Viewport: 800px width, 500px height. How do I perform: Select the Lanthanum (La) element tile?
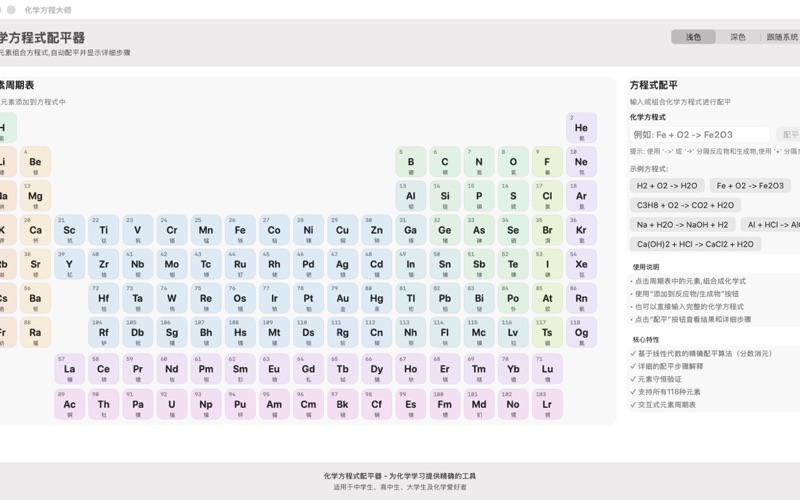pos(70,370)
